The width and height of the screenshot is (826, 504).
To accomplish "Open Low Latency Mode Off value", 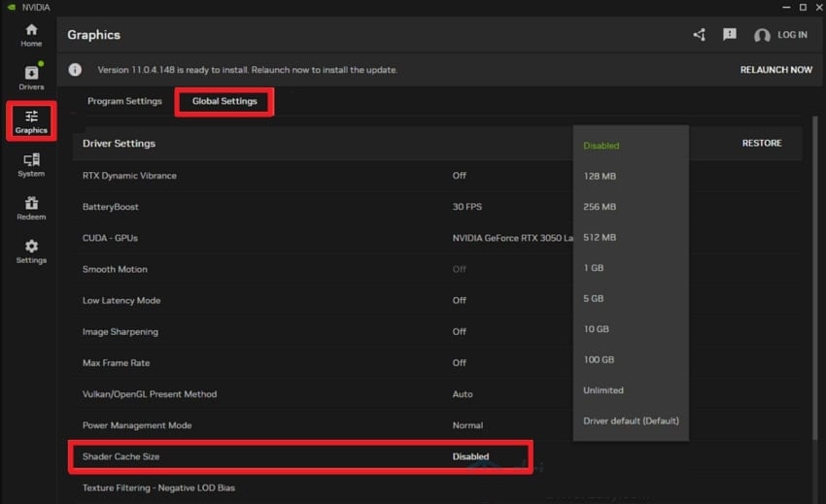I will 459,300.
